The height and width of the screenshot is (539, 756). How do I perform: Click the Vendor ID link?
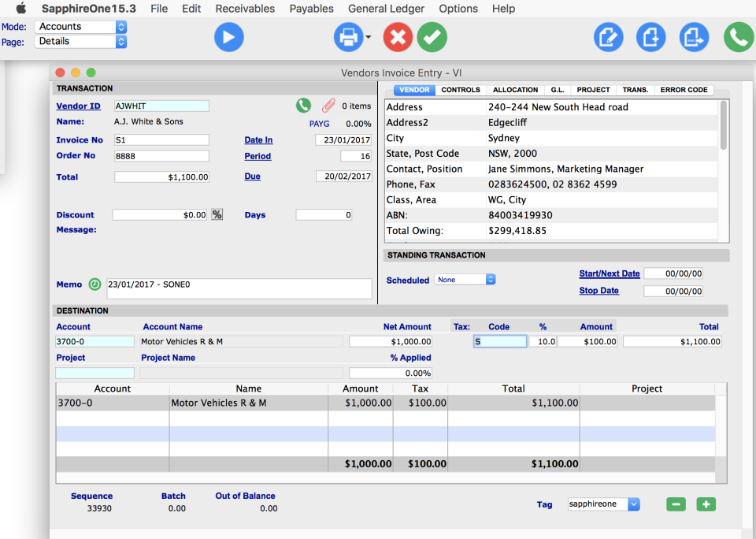[x=78, y=106]
